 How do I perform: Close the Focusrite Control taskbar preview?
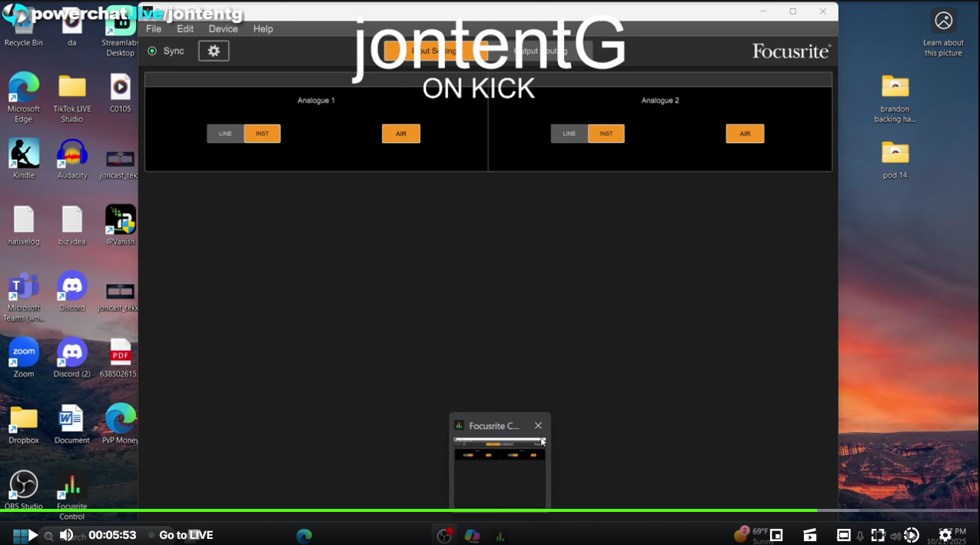coord(538,426)
